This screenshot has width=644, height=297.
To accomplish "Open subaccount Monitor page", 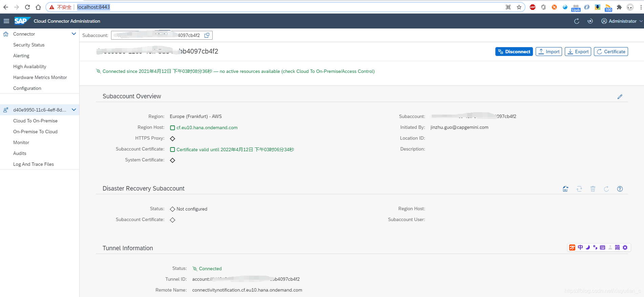I will (x=21, y=142).
